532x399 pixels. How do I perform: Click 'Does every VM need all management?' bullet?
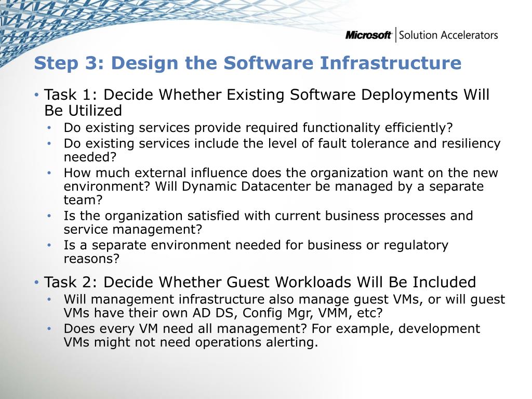click(x=272, y=335)
